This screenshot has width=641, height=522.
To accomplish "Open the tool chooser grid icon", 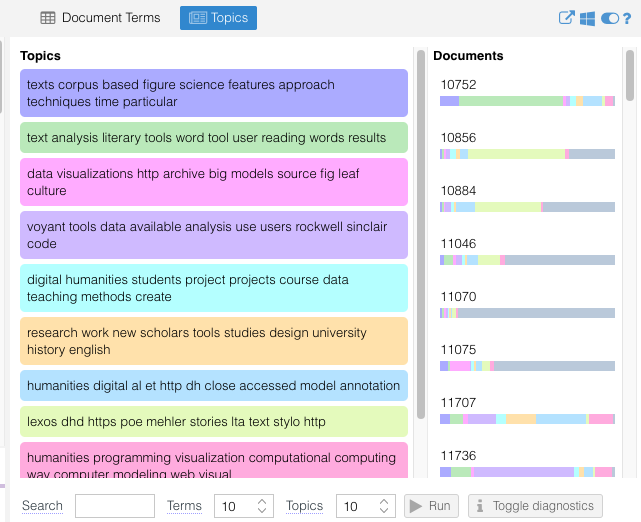I will (x=588, y=18).
